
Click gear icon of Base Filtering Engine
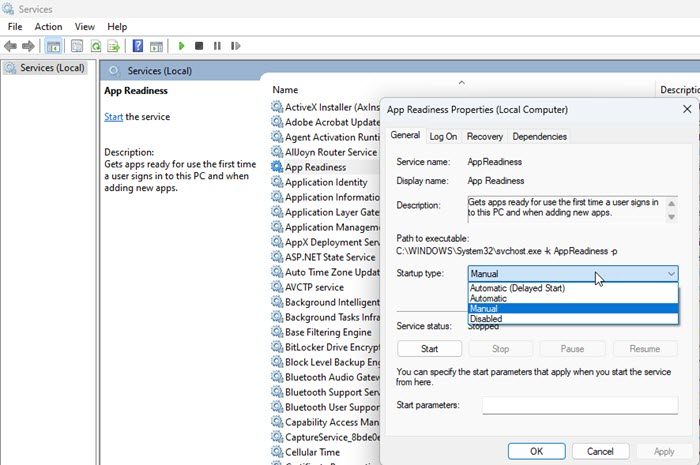coord(277,332)
